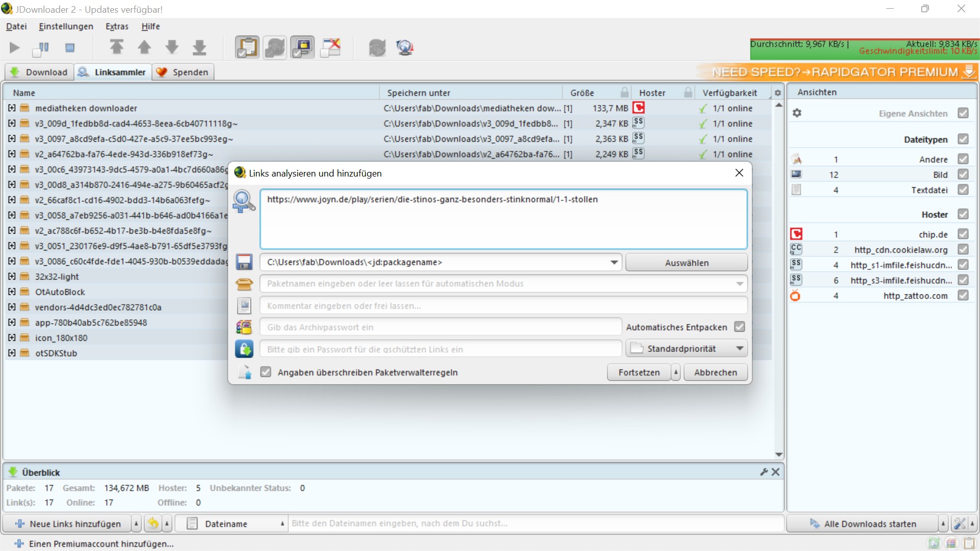Toggle Dateitypen checkbox
This screenshot has width=980, height=551.
coord(963,139)
